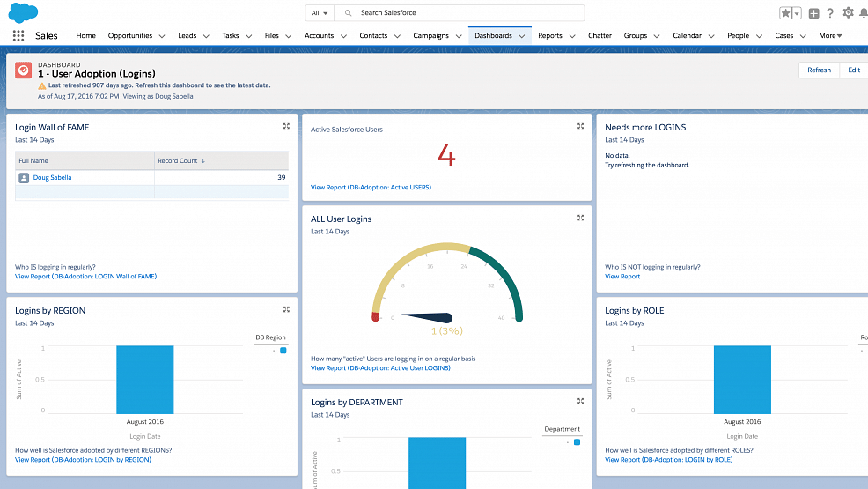Click the Salesforce cloud logo
Image resolution: width=868 pixels, height=489 pixels.
(23, 12)
